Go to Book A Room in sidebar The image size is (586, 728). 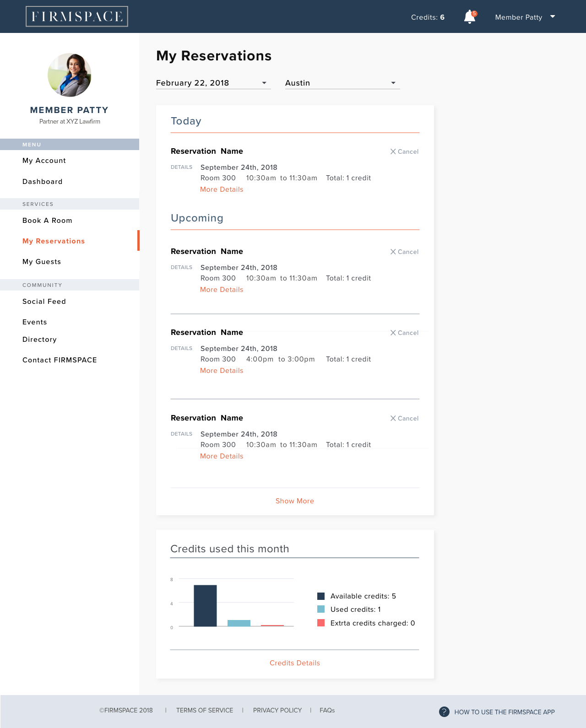(47, 221)
